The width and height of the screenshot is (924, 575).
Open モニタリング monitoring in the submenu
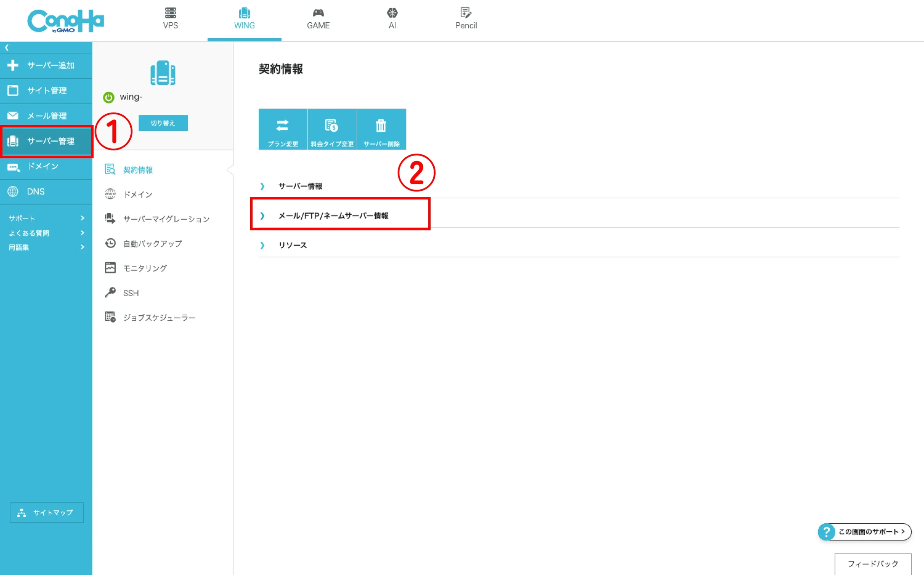144,268
